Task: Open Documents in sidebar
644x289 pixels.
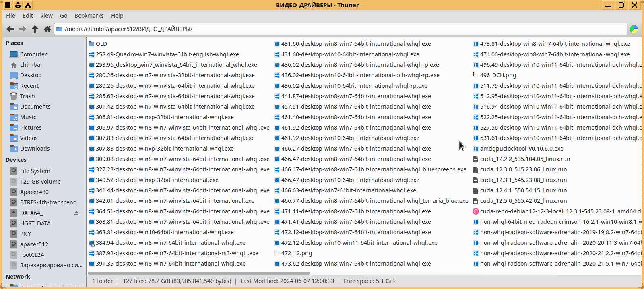Action: point(35,107)
